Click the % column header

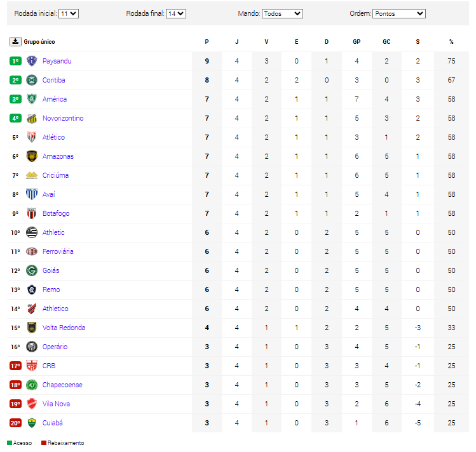pos(451,41)
